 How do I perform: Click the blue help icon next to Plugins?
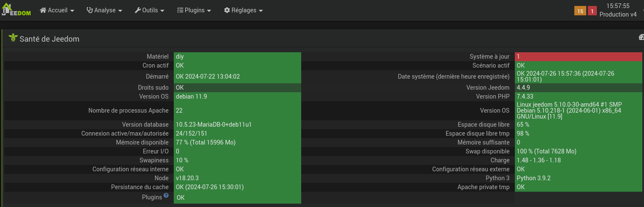point(166,196)
